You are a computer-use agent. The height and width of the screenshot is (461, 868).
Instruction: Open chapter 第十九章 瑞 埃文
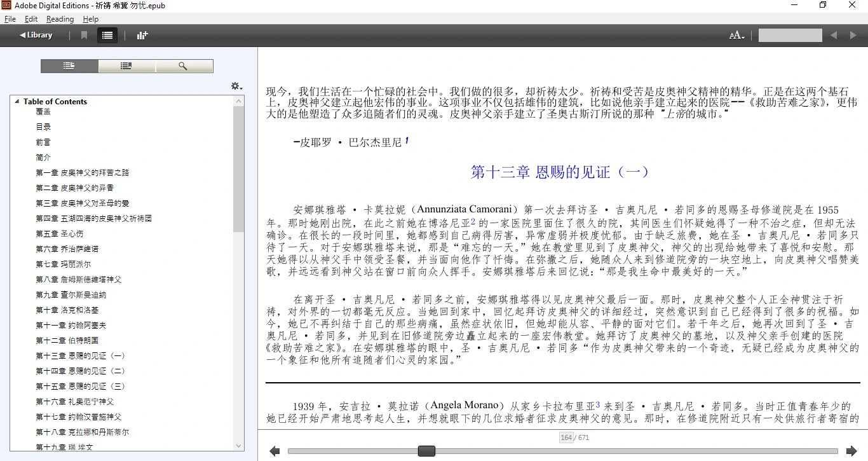64,448
